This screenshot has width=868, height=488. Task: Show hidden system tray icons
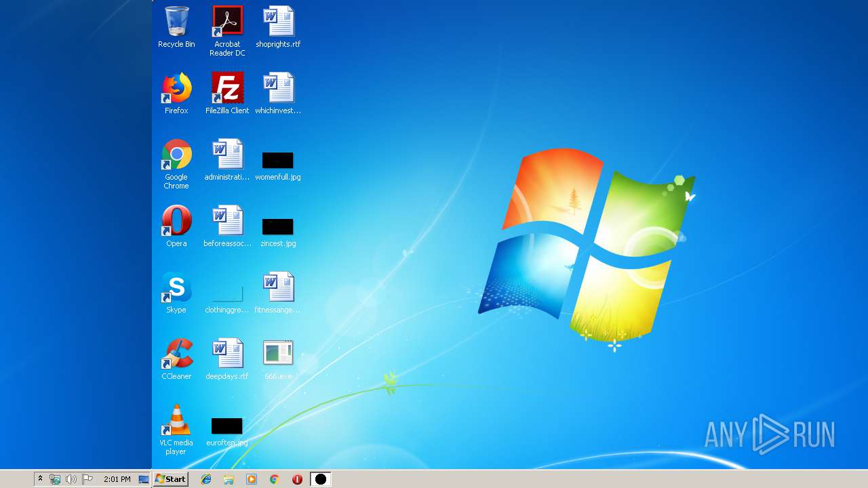tap(40, 479)
